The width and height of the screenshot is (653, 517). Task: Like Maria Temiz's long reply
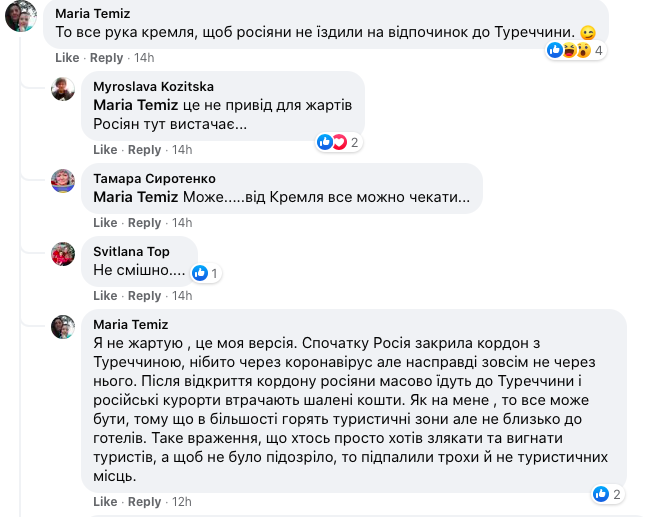coord(105,502)
